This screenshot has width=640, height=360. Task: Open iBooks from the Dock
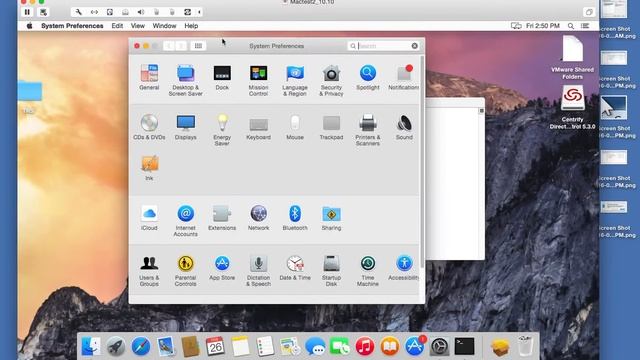point(389,347)
